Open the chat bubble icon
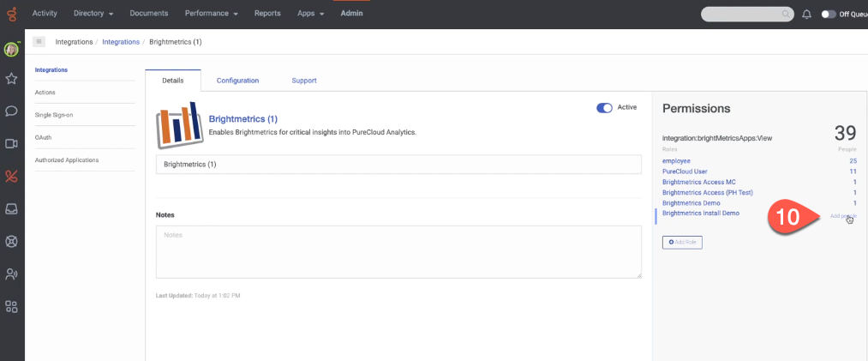Image resolution: width=868 pixels, height=361 pixels. pyautogui.click(x=12, y=111)
